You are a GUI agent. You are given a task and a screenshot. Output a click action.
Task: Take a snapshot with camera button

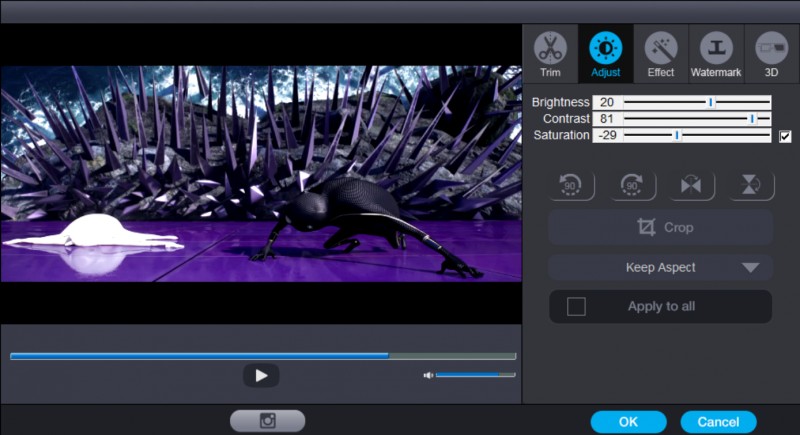(267, 421)
